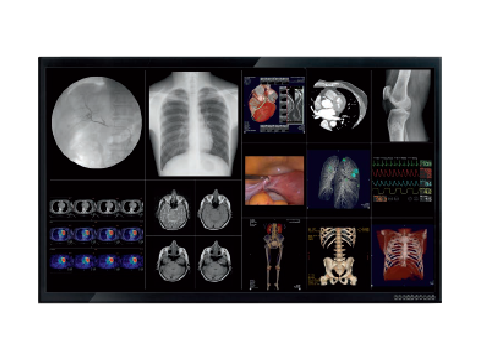The image size is (480, 360).
Task: Select the laparoscopic surgery camera view
Action: pyautogui.click(x=274, y=180)
